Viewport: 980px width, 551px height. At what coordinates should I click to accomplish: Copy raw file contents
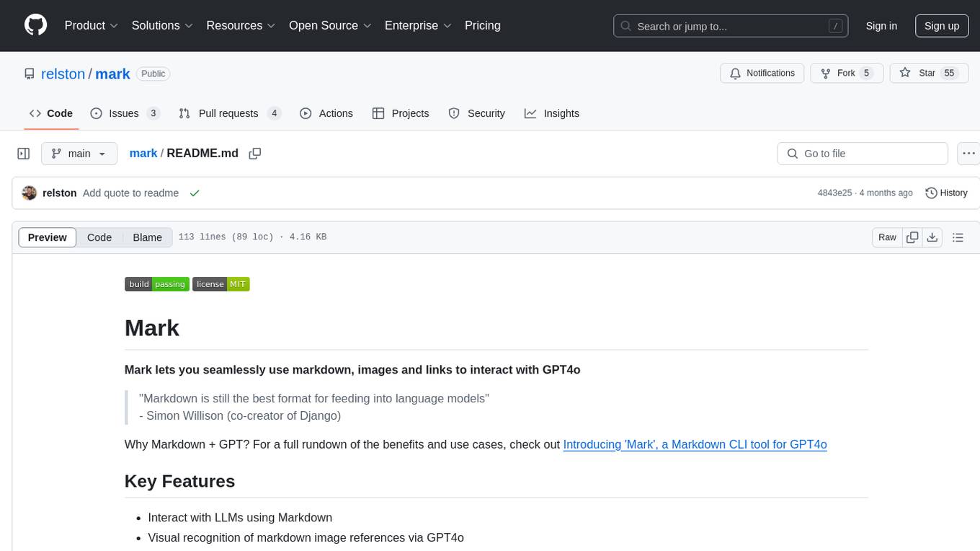tap(912, 237)
